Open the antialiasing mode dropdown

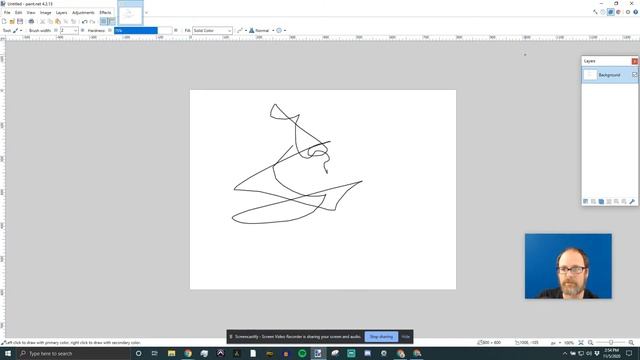242,31
